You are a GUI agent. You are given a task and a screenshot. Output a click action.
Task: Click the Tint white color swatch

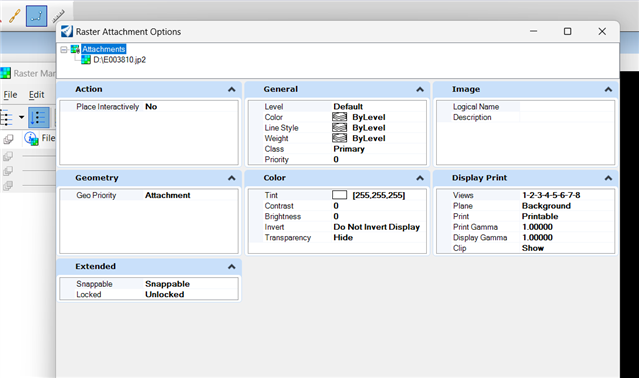[x=339, y=195]
